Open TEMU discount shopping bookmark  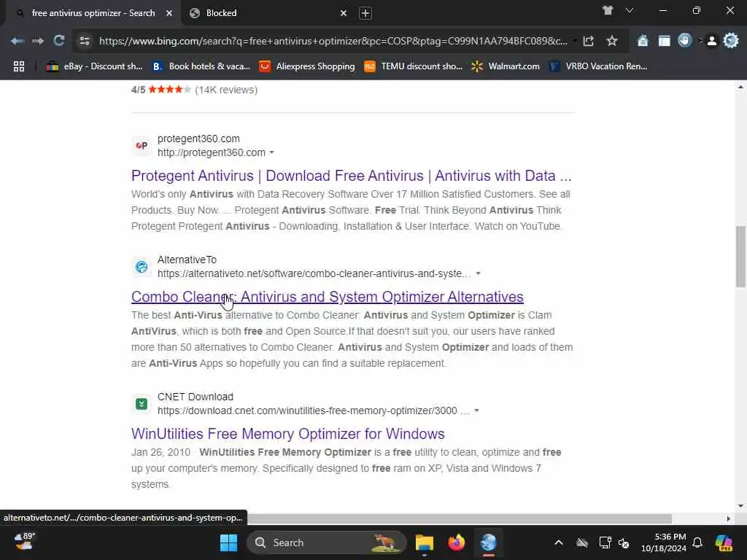[x=413, y=66]
